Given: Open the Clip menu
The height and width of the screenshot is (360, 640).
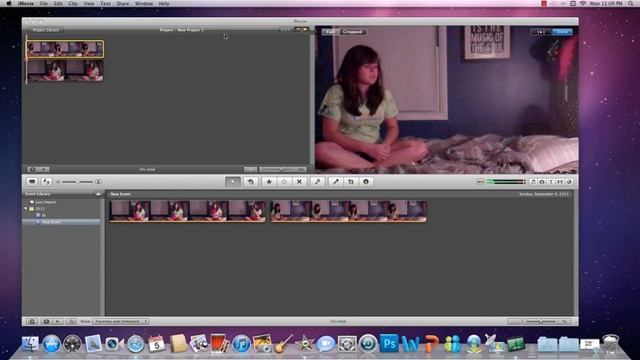Looking at the screenshot, I should pyautogui.click(x=73, y=3).
